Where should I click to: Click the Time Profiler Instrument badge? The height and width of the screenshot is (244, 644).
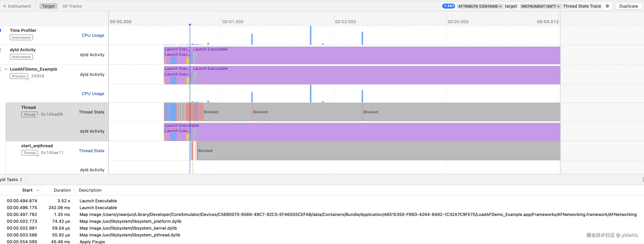[21, 38]
